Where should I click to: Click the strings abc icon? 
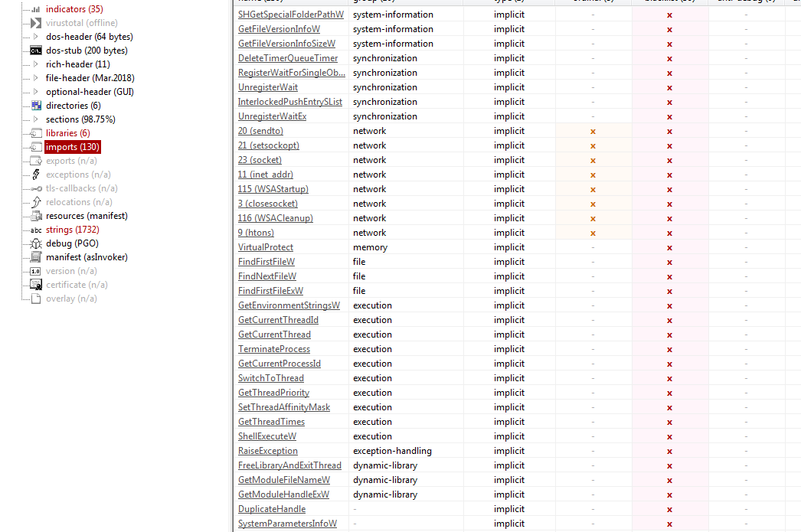pyautogui.click(x=36, y=230)
